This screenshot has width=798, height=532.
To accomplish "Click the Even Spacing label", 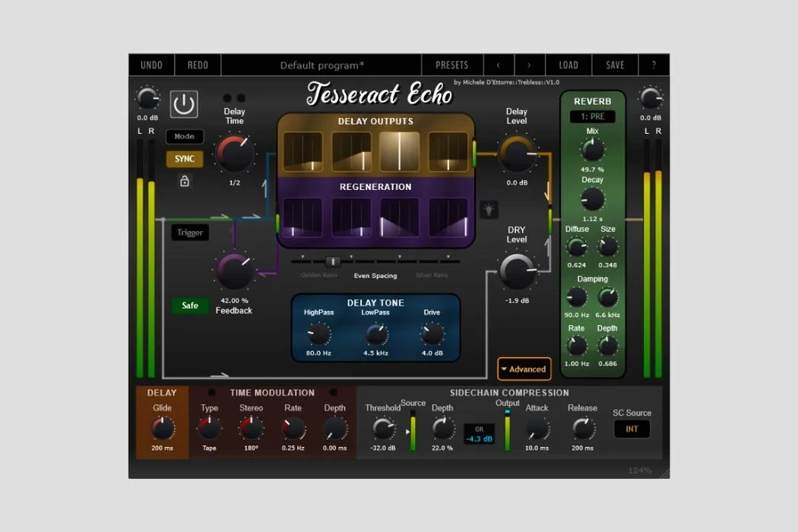I will point(375,276).
